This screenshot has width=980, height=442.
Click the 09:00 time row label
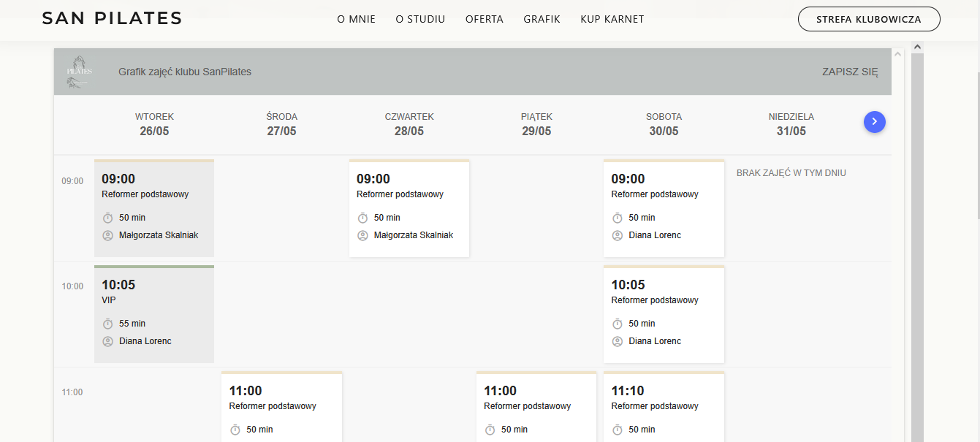(x=72, y=181)
